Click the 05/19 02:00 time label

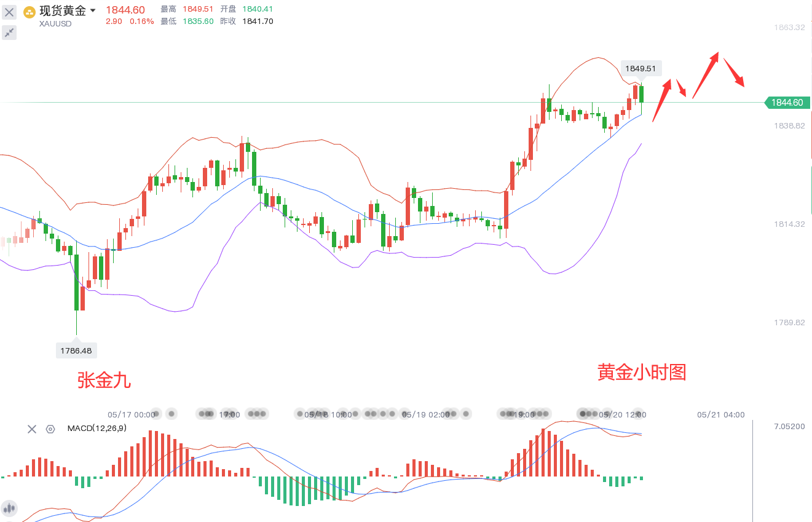[x=426, y=415]
